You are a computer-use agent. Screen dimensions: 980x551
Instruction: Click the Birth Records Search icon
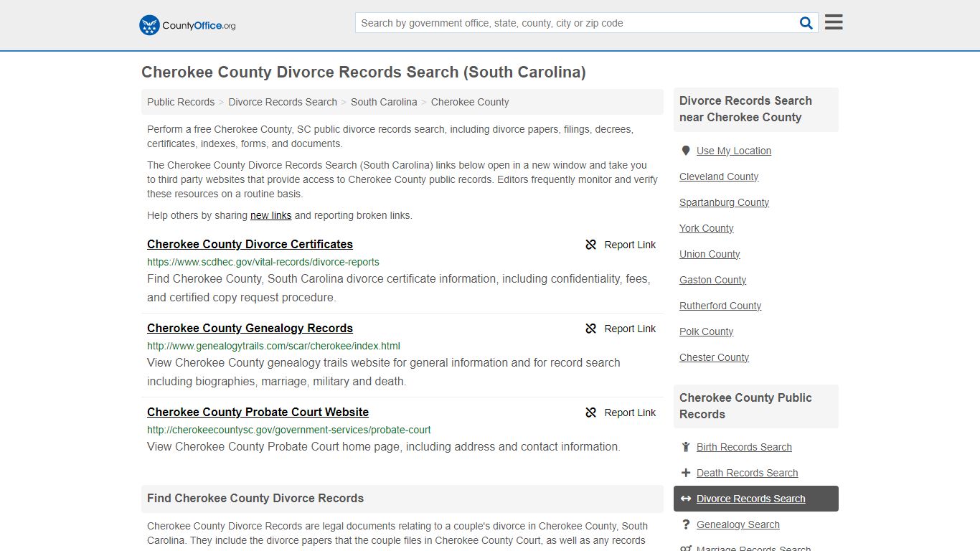686,447
